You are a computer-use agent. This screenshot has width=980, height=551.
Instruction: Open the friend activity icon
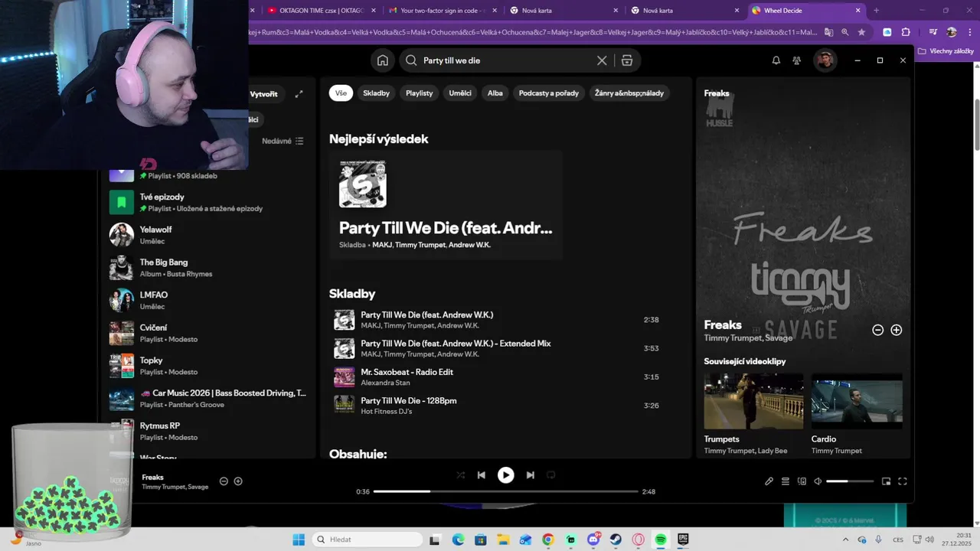(x=797, y=60)
